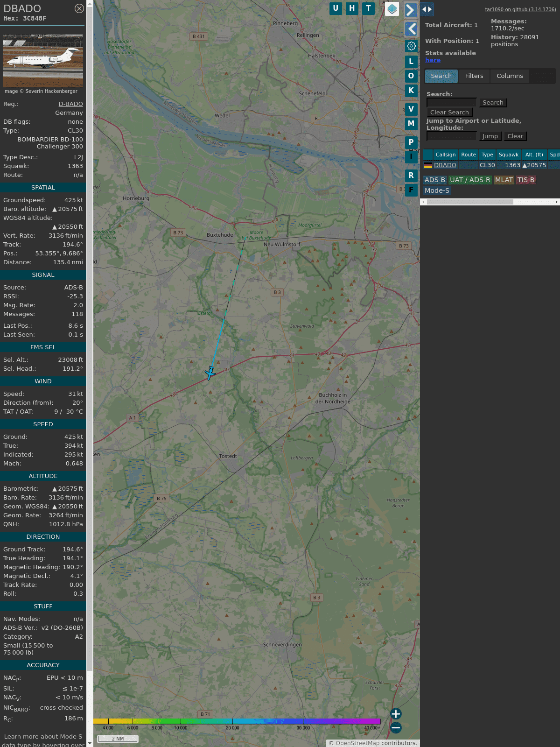The height and width of the screenshot is (747, 560).
Task: Focus the Search text field
Action: [x=451, y=103]
